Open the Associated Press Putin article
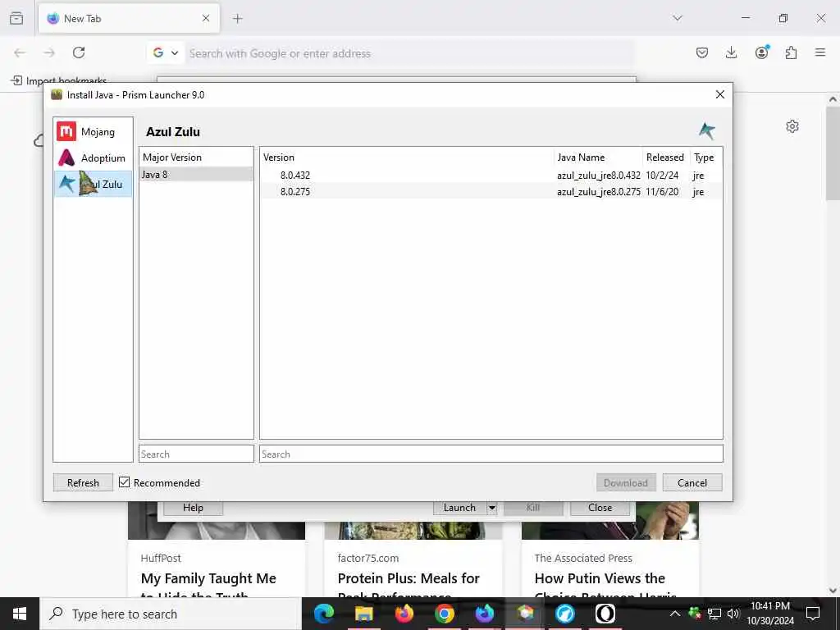This screenshot has width=840, height=630. (x=610, y=549)
